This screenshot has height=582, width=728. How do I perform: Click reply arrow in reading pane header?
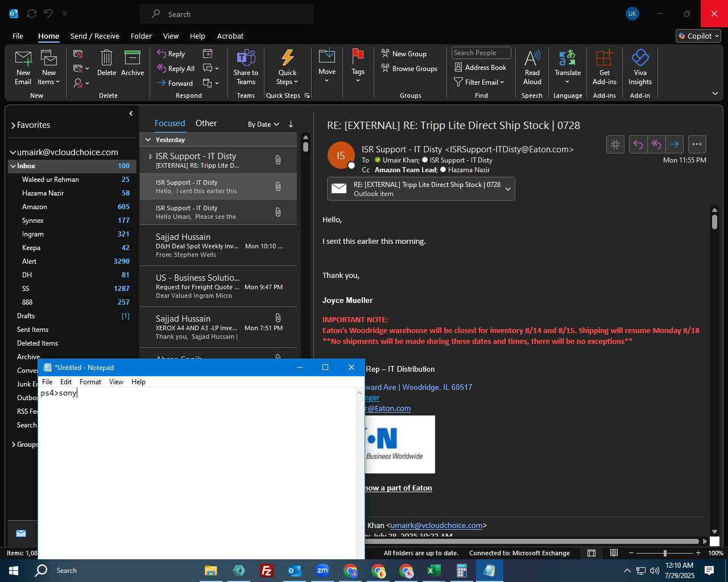coord(638,144)
